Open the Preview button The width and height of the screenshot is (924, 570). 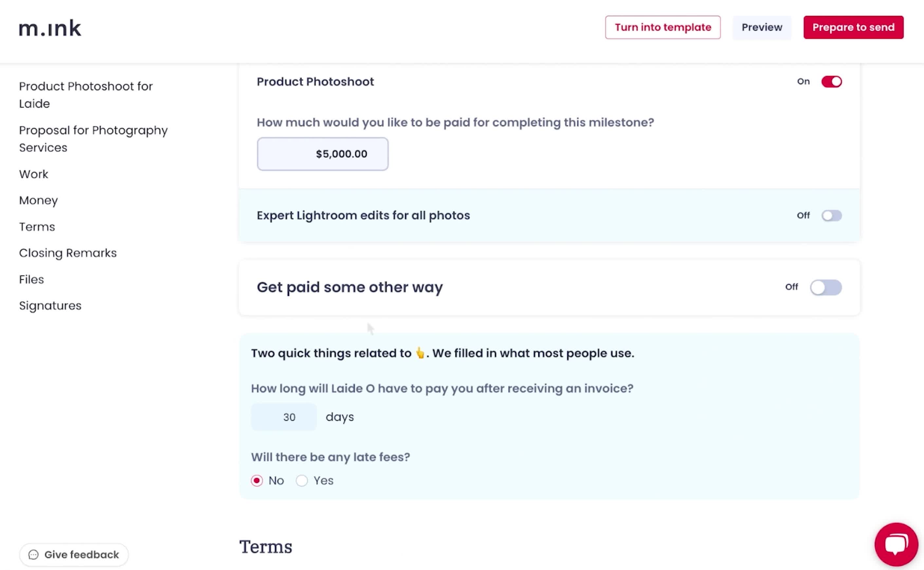(762, 27)
